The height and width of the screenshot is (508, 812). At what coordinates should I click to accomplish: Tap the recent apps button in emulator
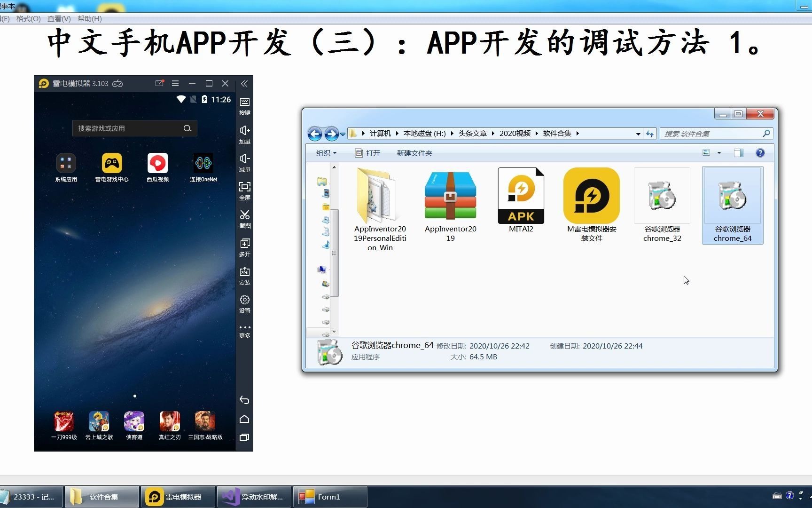244,437
